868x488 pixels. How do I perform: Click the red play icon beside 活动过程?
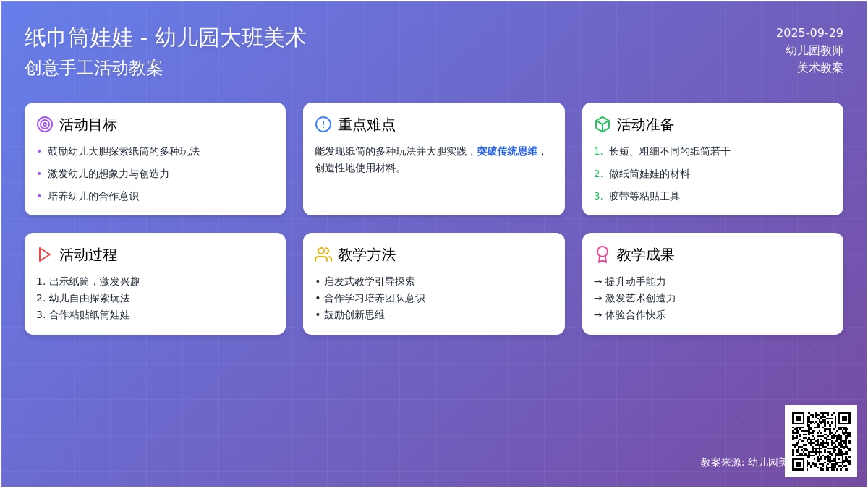pos(45,254)
